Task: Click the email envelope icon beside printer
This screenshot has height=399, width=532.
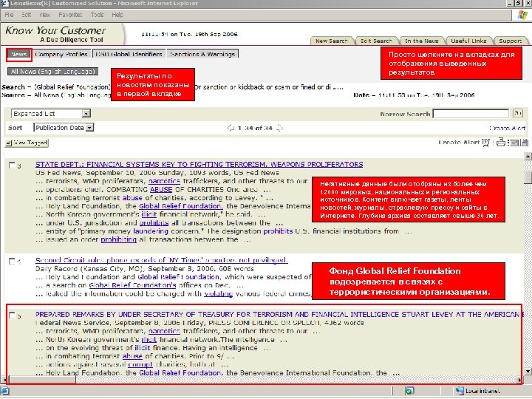Action: click(x=514, y=143)
